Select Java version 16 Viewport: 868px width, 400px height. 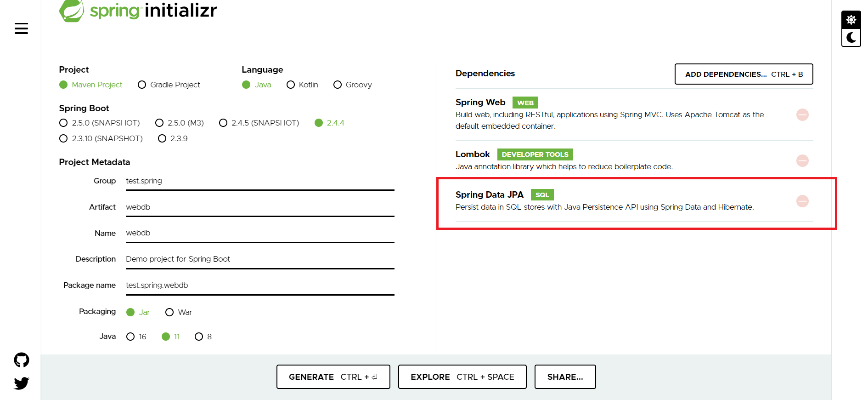(x=136, y=337)
